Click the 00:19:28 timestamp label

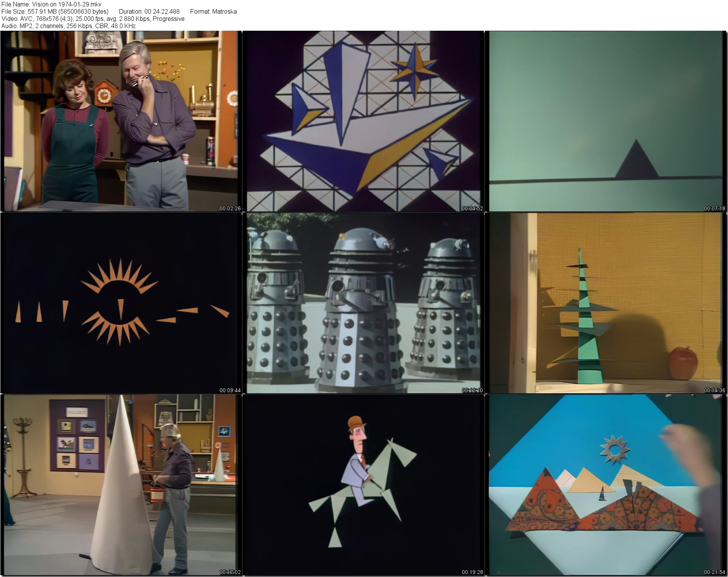pos(472,572)
